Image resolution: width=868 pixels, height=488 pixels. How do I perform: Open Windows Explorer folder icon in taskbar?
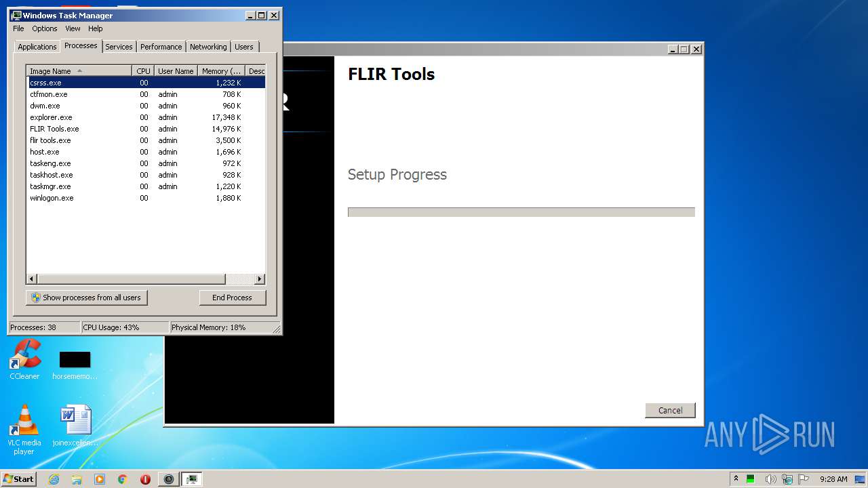tap(77, 479)
